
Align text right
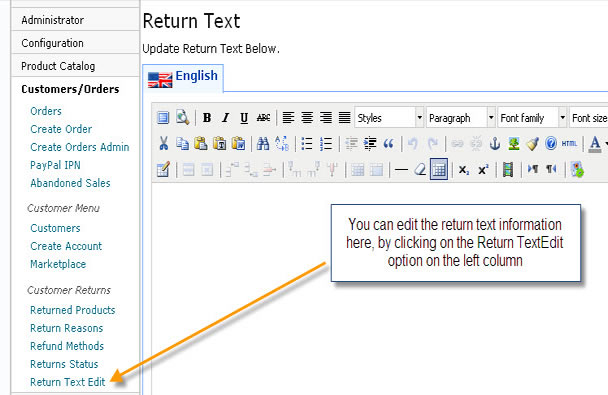click(326, 117)
